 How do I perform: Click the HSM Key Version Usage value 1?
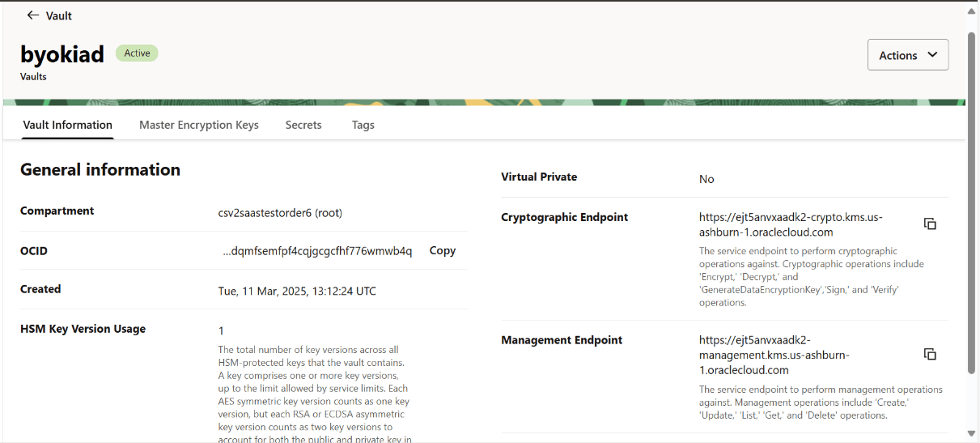[221, 330]
